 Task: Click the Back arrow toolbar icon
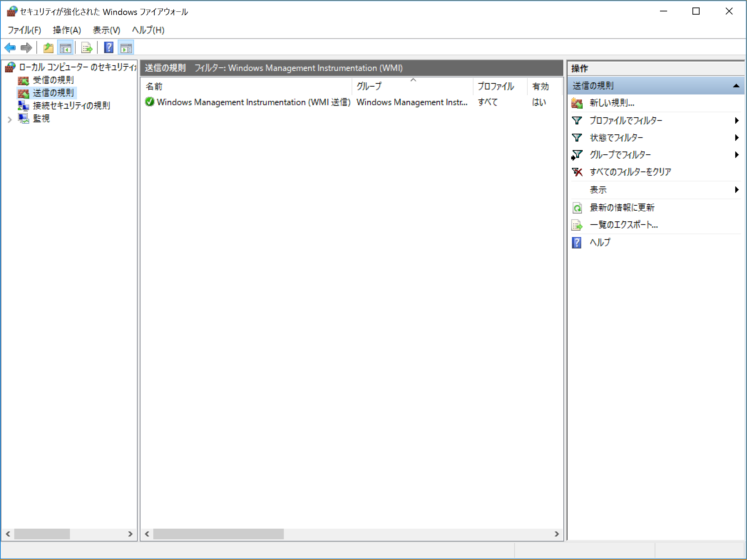pyautogui.click(x=10, y=47)
